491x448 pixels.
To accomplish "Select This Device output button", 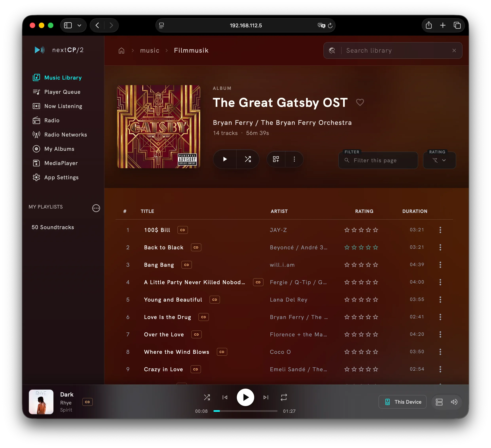I will pyautogui.click(x=402, y=402).
